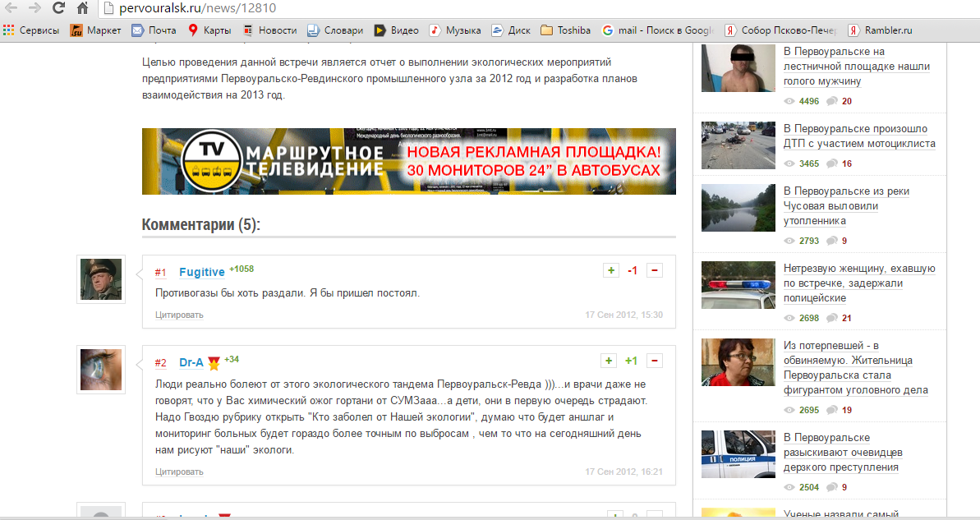980x520 pixels.
Task: Click police car lights thumbnail
Action: tap(738, 285)
